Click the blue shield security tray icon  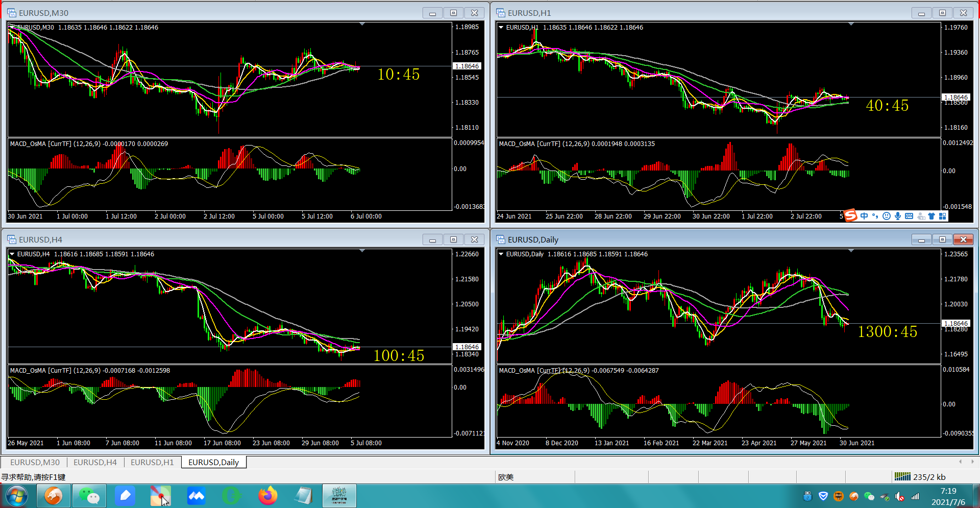823,496
